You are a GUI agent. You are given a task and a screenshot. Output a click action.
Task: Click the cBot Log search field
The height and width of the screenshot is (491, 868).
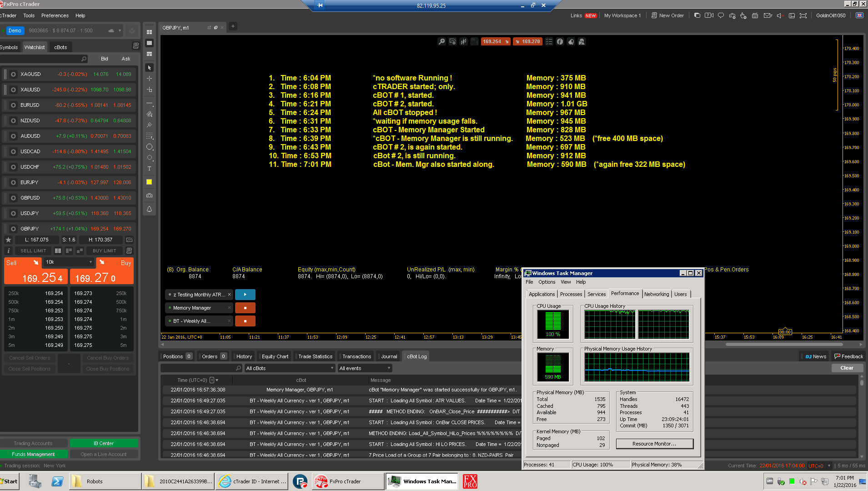coord(201,368)
